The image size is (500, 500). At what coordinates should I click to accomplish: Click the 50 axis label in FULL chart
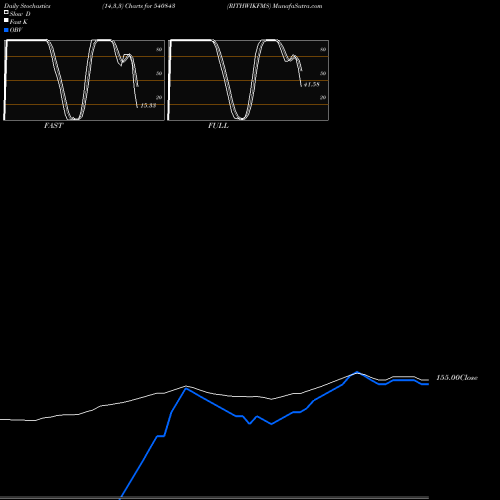click(323, 73)
